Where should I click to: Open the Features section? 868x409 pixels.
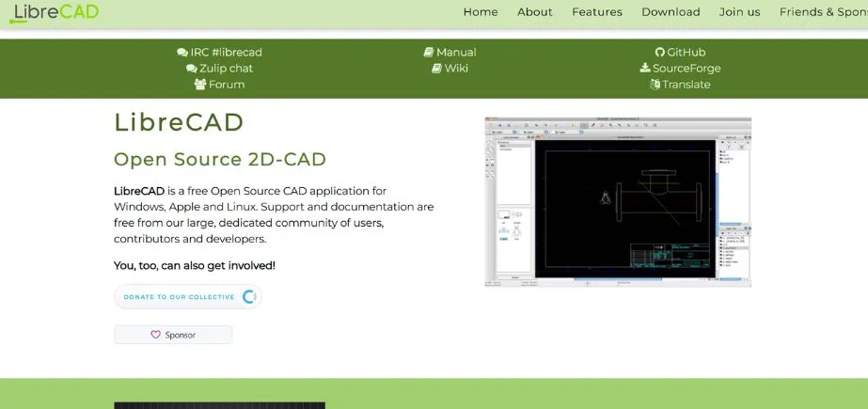click(597, 12)
